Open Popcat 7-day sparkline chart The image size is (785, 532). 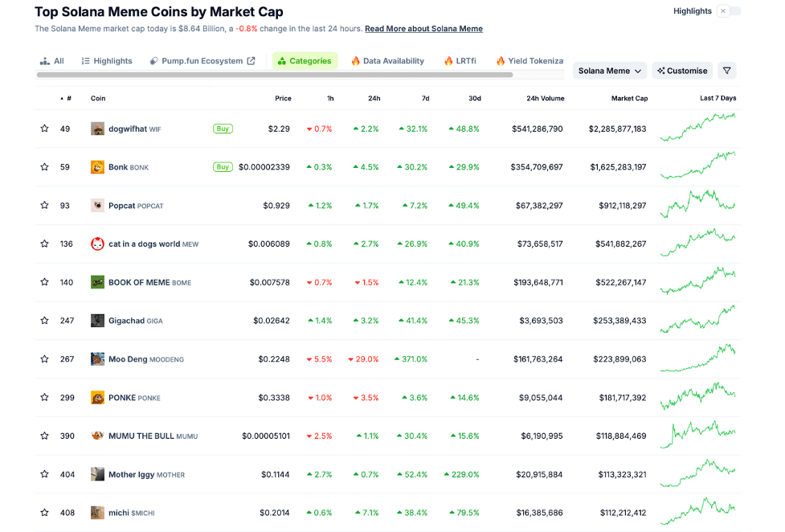(698, 204)
